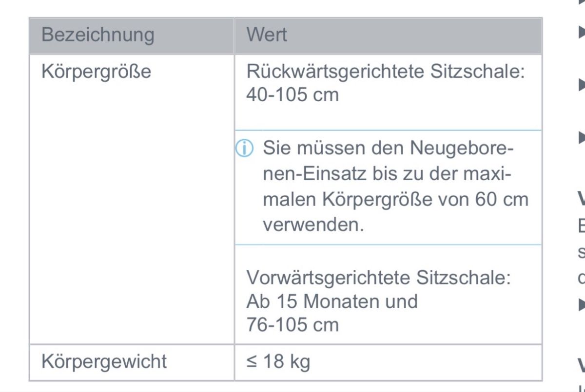This screenshot has height=392, width=585.
Task: Click the triangle bullet beside "Ab 15 Monaten" line
Action: [581, 304]
